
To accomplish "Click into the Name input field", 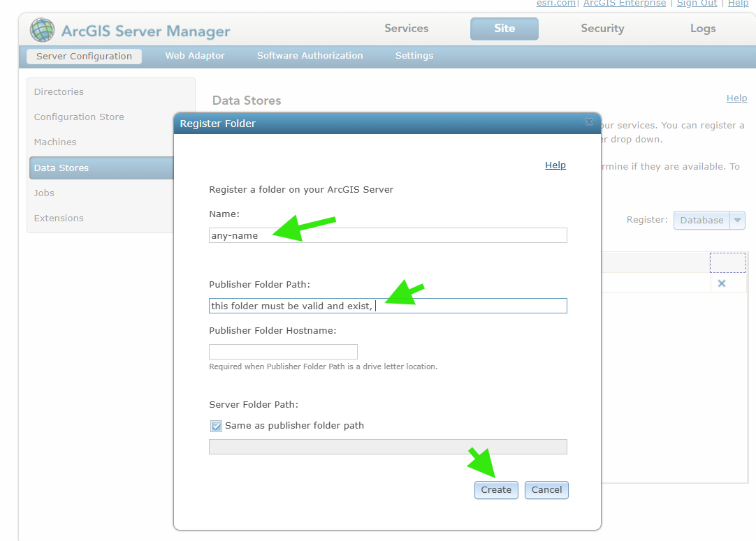I will click(x=388, y=236).
